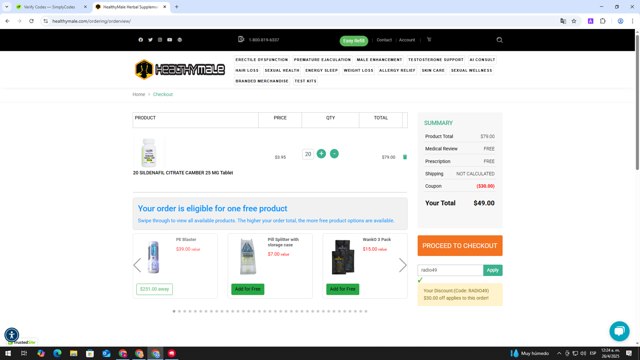Viewport: 640px width, 360px height.
Task: Open HealthyMale Facebook page icon
Action: pos(140,40)
